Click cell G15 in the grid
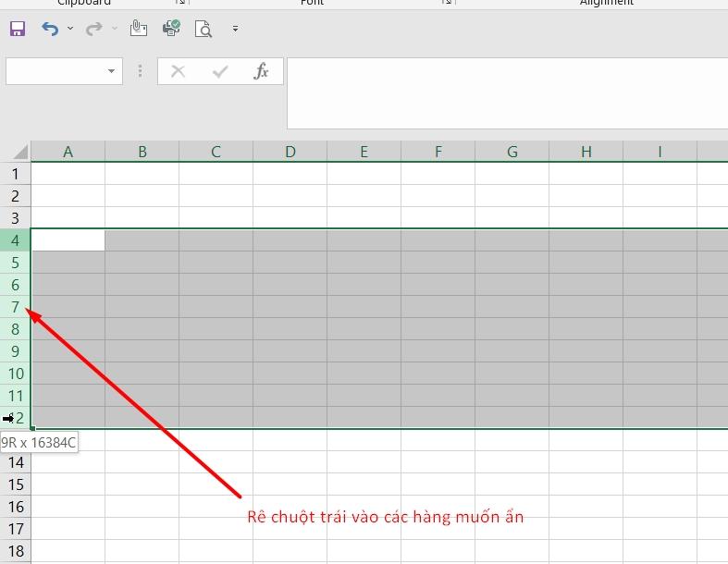Screen dimensions: 728x564 tap(512, 484)
